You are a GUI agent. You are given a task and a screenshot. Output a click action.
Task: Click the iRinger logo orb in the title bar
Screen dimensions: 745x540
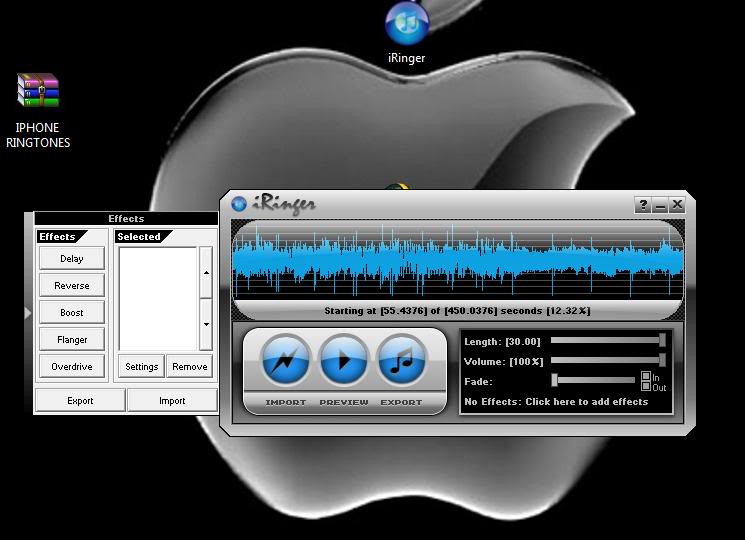[x=239, y=204]
